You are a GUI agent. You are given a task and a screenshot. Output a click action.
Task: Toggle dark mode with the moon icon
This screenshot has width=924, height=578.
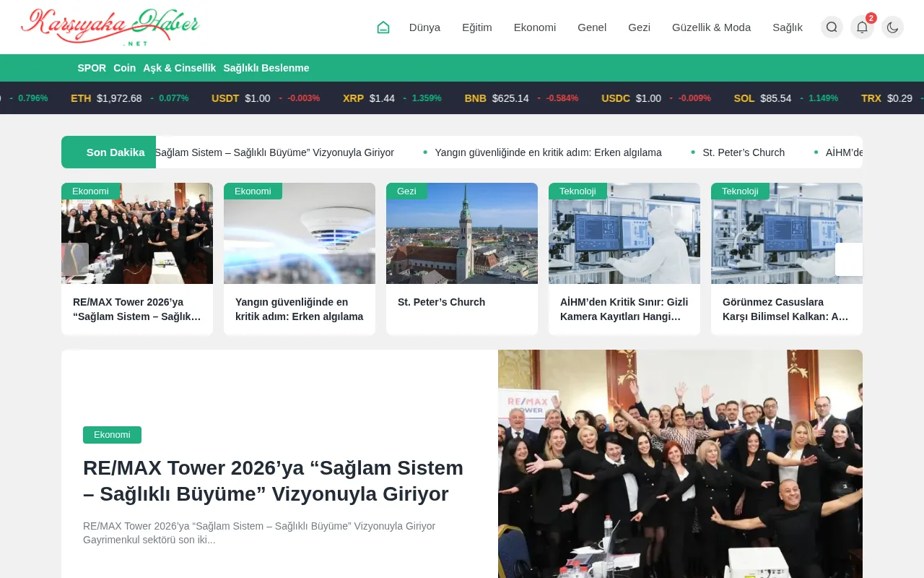[892, 27]
